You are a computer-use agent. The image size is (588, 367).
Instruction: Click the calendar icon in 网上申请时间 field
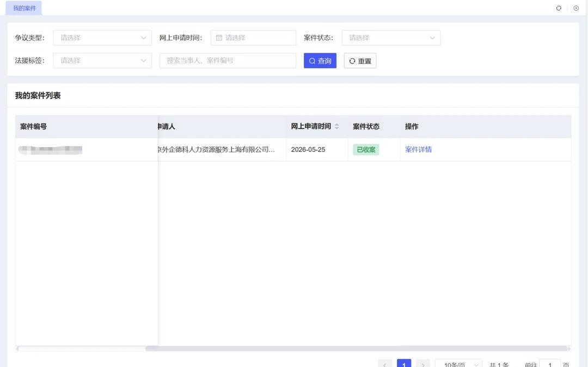point(219,38)
